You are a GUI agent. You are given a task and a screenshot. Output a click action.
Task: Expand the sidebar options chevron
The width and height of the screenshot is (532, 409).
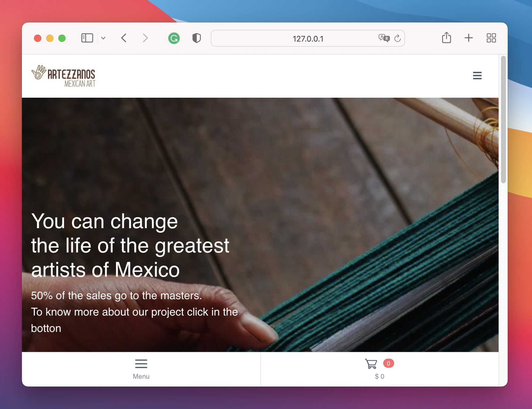(103, 38)
